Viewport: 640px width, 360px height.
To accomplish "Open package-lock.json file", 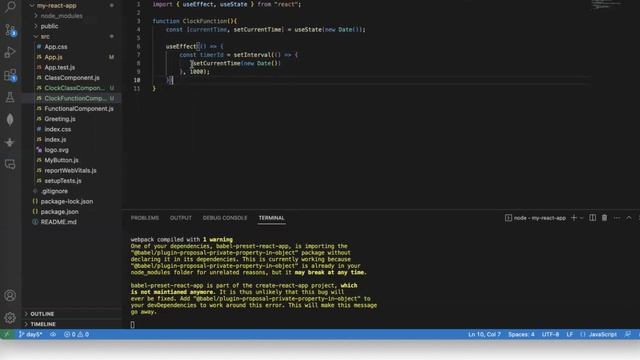I will click(x=67, y=201).
